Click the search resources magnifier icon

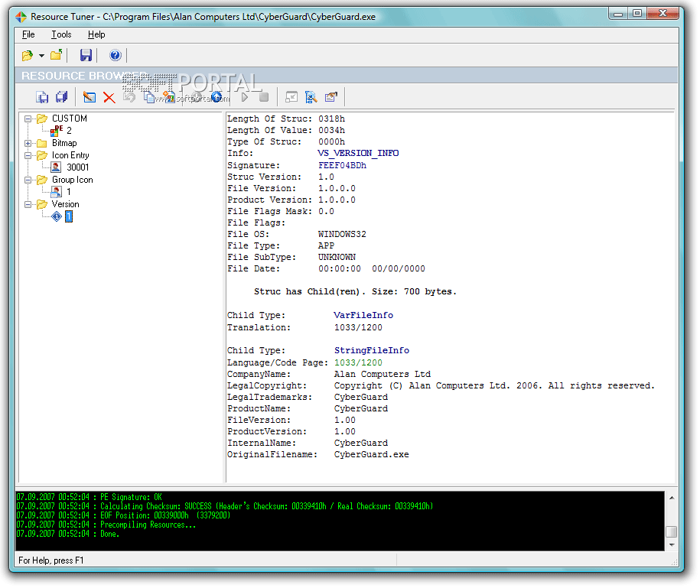[x=311, y=97]
